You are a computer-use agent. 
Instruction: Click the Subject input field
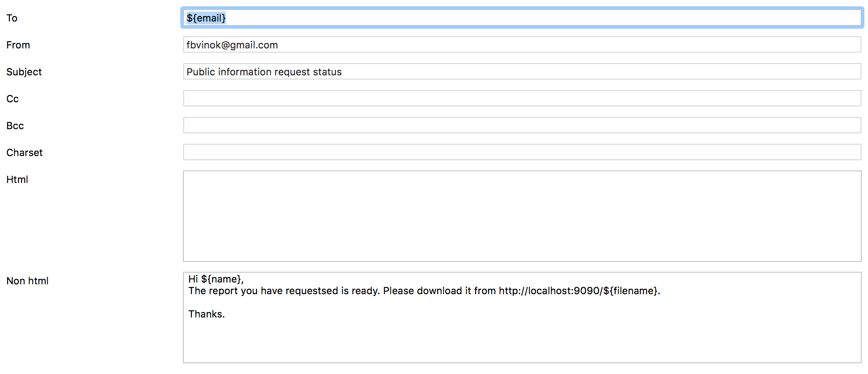[x=522, y=72]
